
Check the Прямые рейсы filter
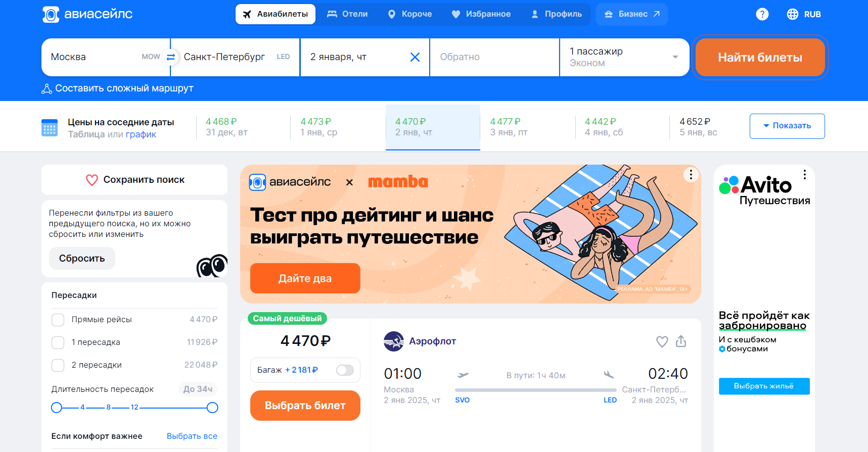coord(58,320)
